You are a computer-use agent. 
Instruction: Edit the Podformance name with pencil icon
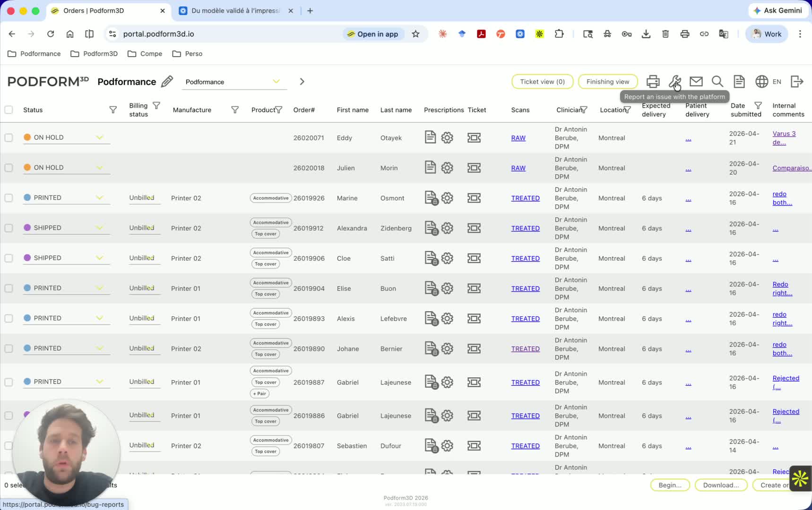click(167, 82)
